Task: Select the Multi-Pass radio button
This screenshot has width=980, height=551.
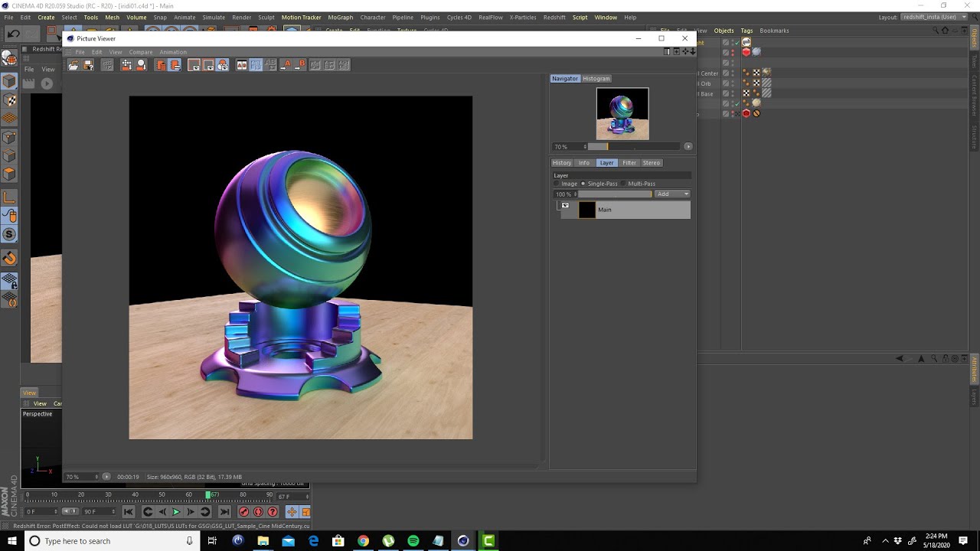Action: pos(623,184)
